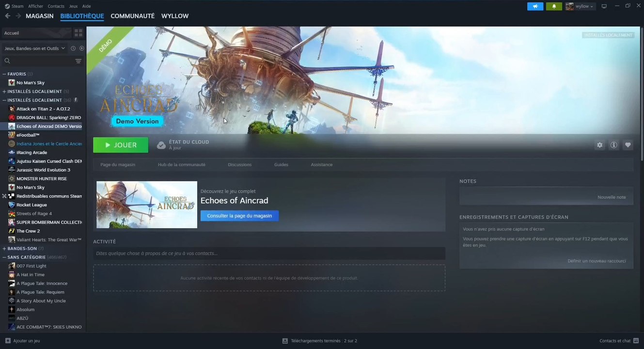Open the Contacts menu
Viewport: 644px width, 349px height.
56,6
